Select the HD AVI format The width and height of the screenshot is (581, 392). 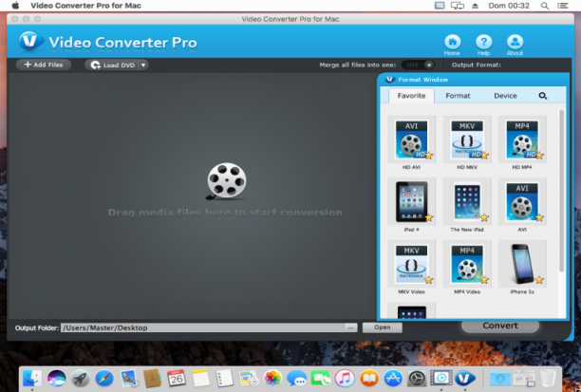(411, 140)
